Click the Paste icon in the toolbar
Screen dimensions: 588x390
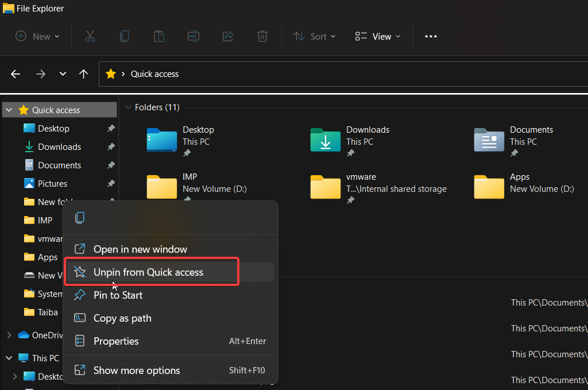pos(159,36)
